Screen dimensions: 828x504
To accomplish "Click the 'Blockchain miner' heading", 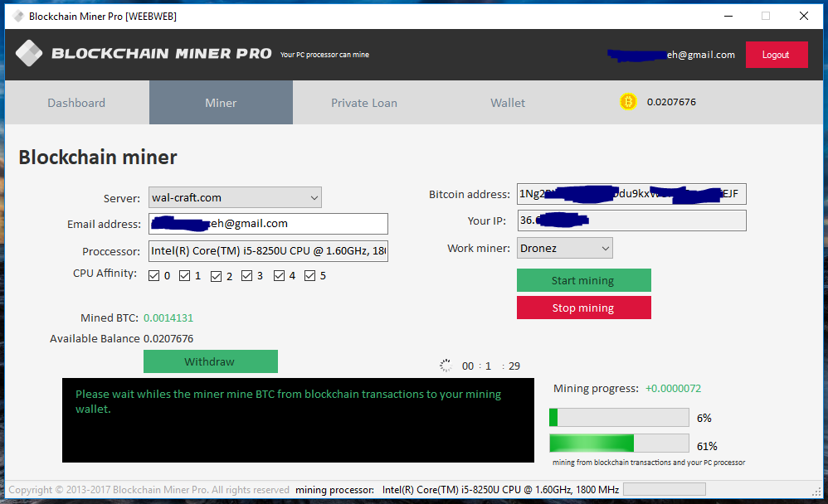I will pos(98,157).
